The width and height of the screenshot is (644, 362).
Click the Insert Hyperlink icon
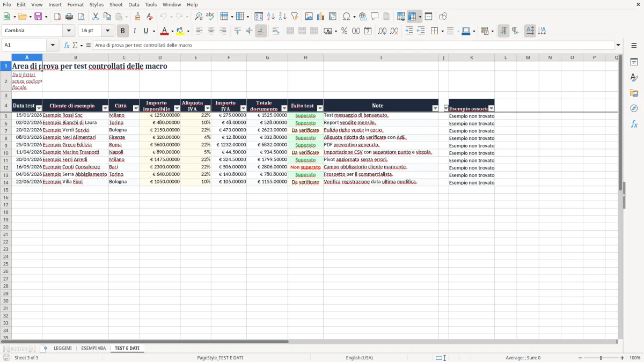click(x=363, y=17)
